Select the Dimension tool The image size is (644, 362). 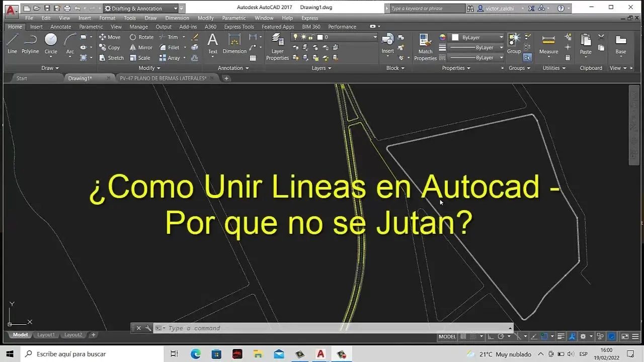click(234, 43)
